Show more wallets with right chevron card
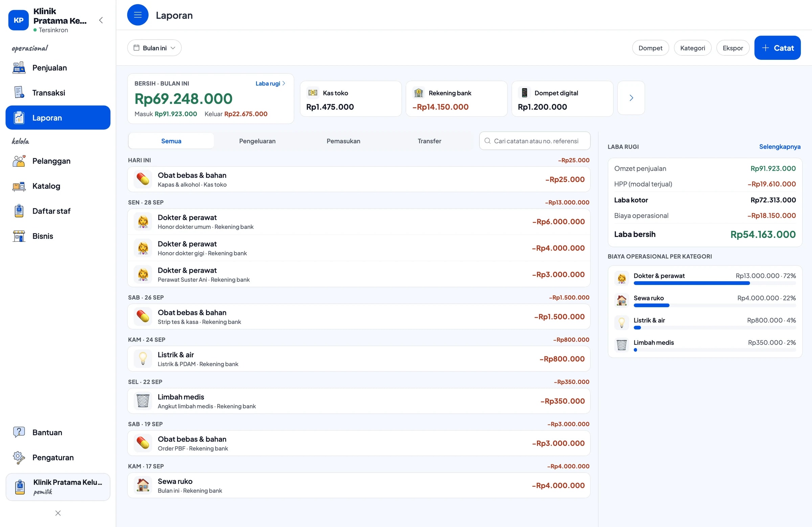Viewport: 812px width, 527px height. [x=631, y=98]
